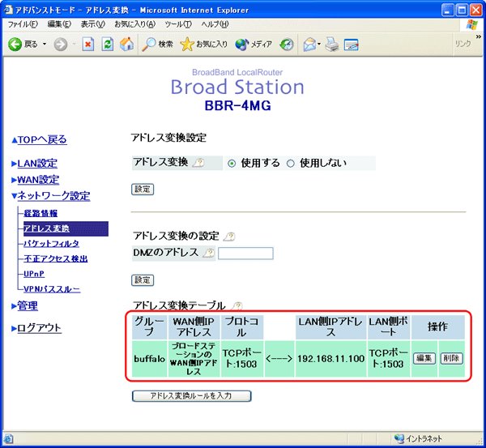Open help icon beside アドレス変換の設定
This screenshot has height=448, width=486.
(229, 237)
